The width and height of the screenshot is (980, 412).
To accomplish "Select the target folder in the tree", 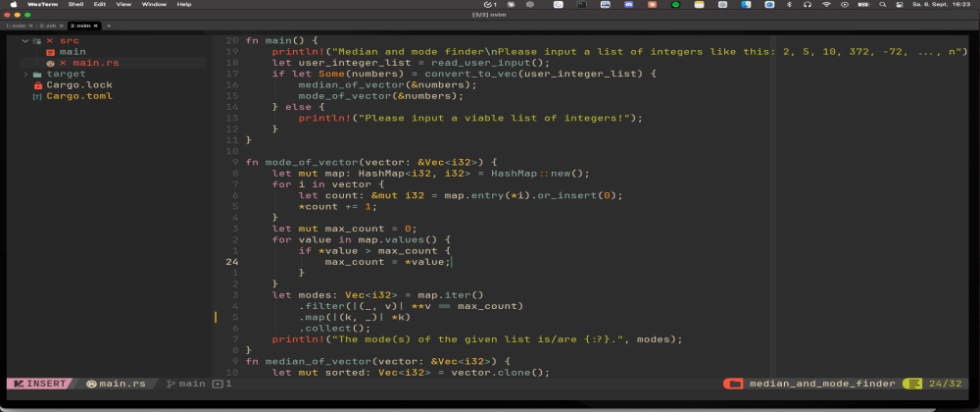I will pyautogui.click(x=66, y=74).
